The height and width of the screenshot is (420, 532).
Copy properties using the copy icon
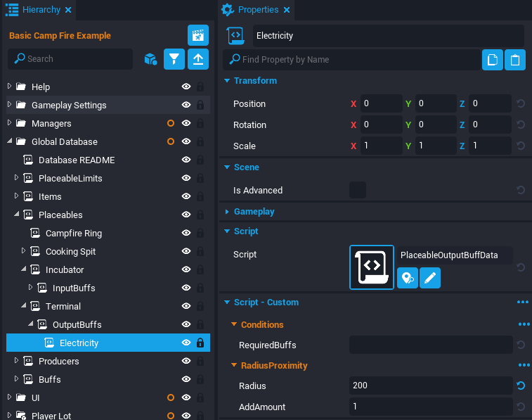coord(493,60)
